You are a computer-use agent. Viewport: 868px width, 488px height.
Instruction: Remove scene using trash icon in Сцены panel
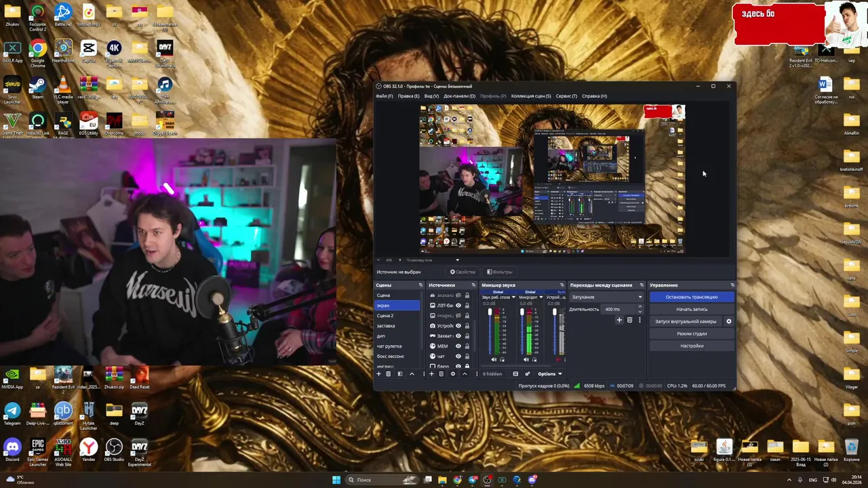388,374
